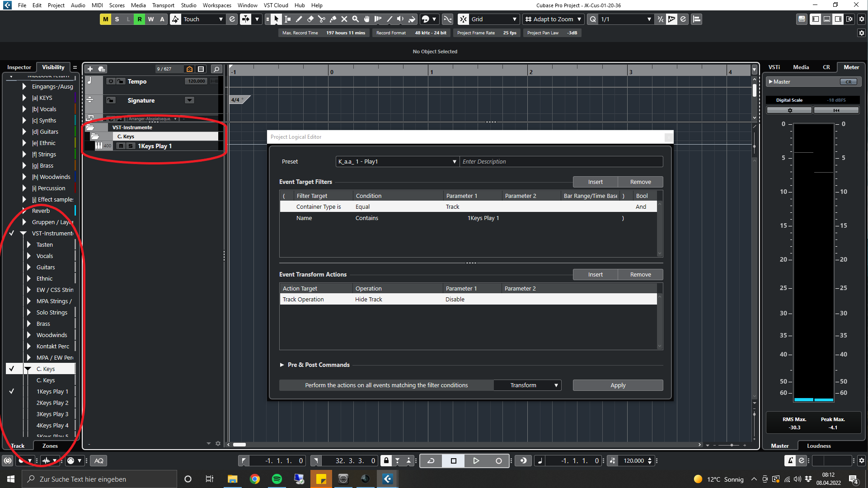The height and width of the screenshot is (488, 868).
Task: Open the Transport menu
Action: 163,5
